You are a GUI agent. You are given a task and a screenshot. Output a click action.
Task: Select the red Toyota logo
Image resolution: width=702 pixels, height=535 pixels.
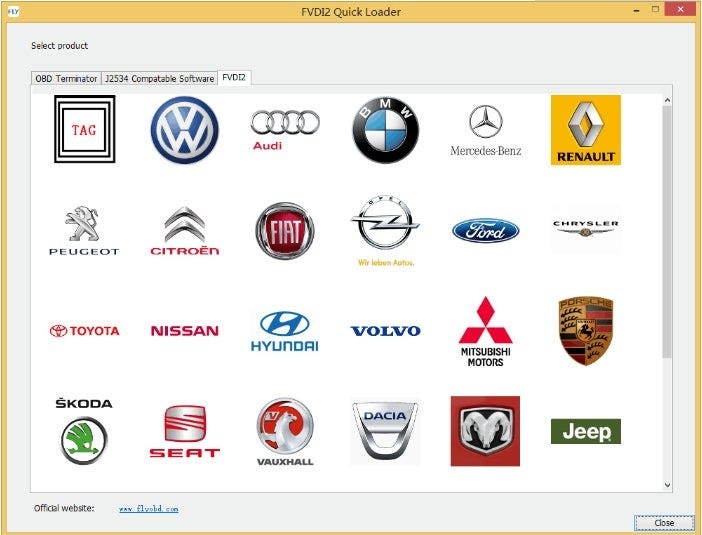[x=84, y=331]
